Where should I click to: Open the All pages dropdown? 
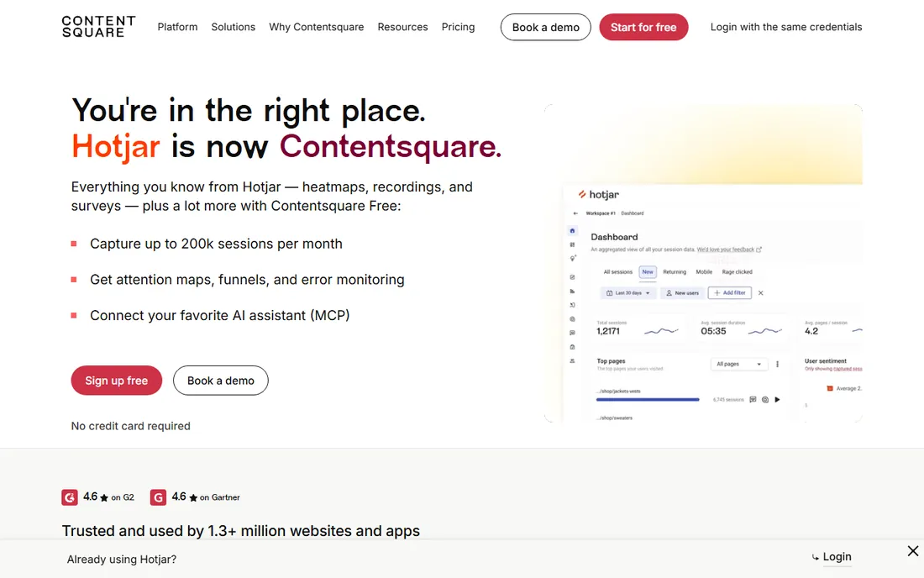(739, 364)
